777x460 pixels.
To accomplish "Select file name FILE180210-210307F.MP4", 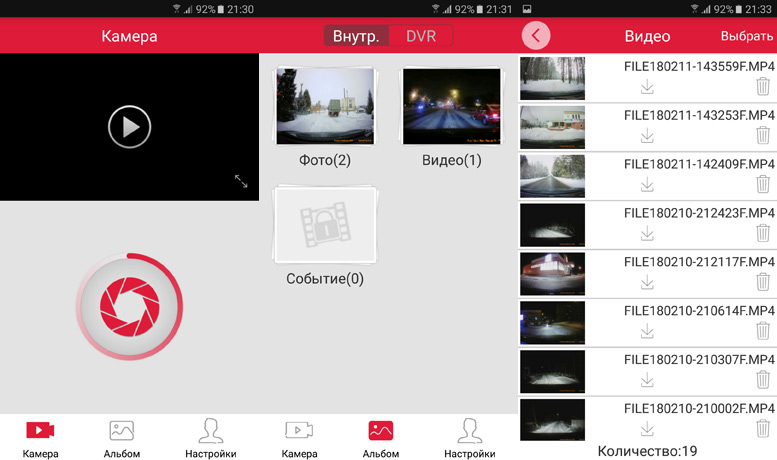I will [699, 359].
